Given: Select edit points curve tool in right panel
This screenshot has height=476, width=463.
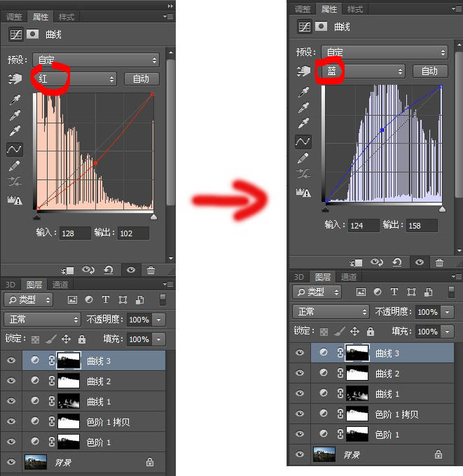Looking at the screenshot, I should (303, 142).
